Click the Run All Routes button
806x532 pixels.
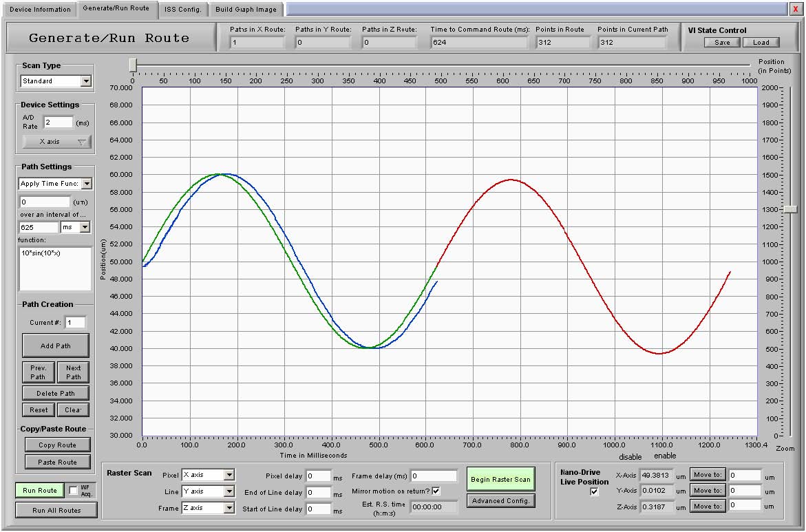56,511
